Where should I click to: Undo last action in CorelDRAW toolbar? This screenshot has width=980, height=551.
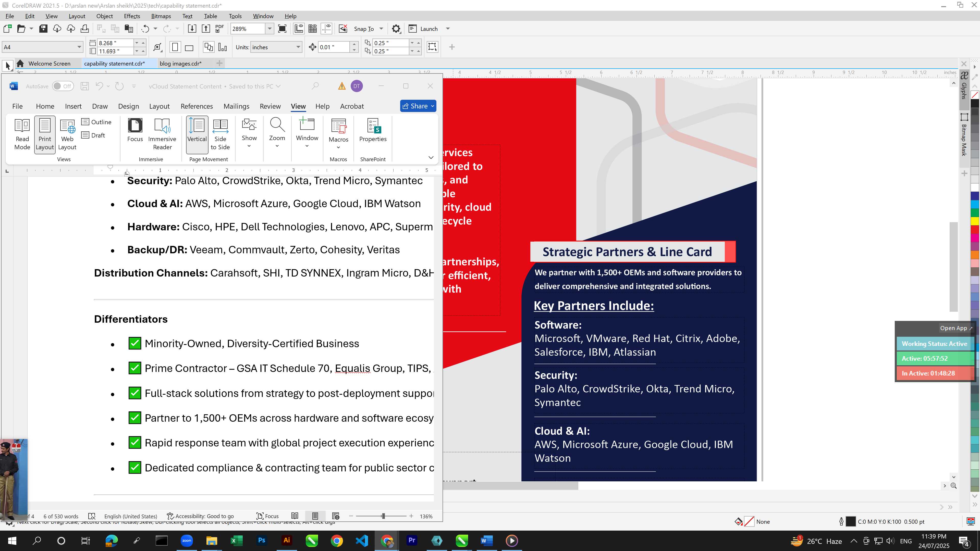145,29
